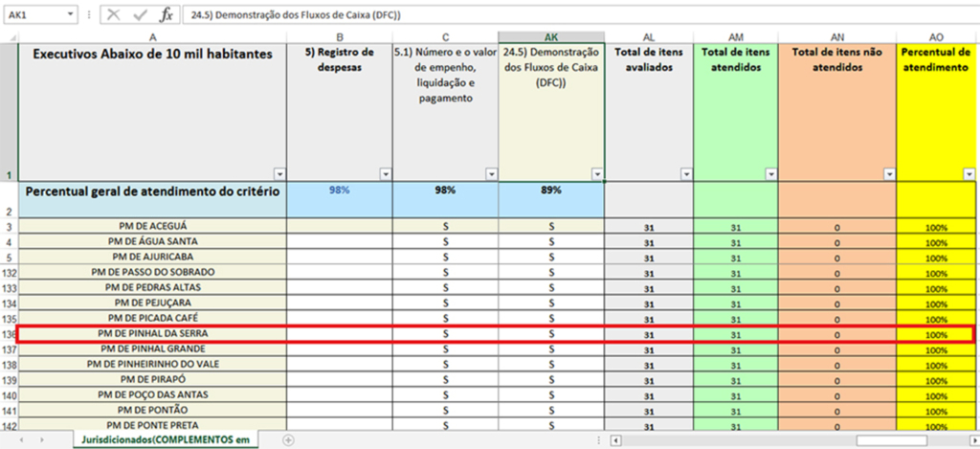The width and height of the screenshot is (980, 449).
Task: Click the 98% cell under Registro de despesas
Action: pos(340,199)
